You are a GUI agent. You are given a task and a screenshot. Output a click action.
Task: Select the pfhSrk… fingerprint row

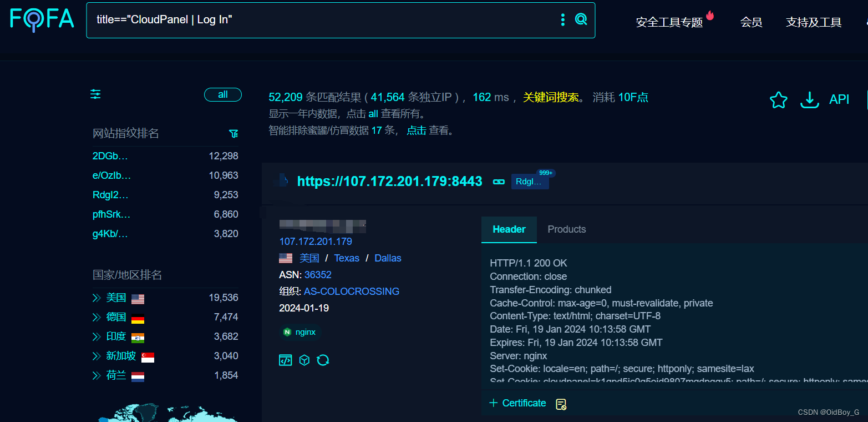(x=165, y=214)
